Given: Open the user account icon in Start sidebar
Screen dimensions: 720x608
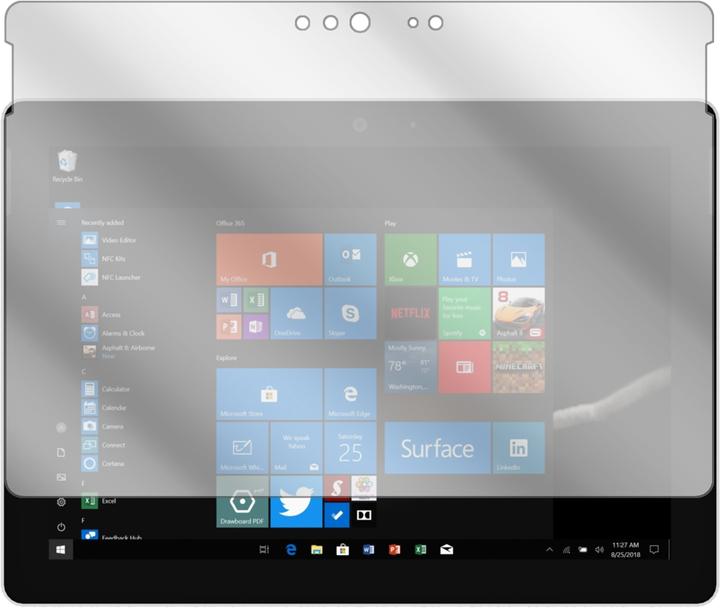Looking at the screenshot, I should [x=61, y=428].
